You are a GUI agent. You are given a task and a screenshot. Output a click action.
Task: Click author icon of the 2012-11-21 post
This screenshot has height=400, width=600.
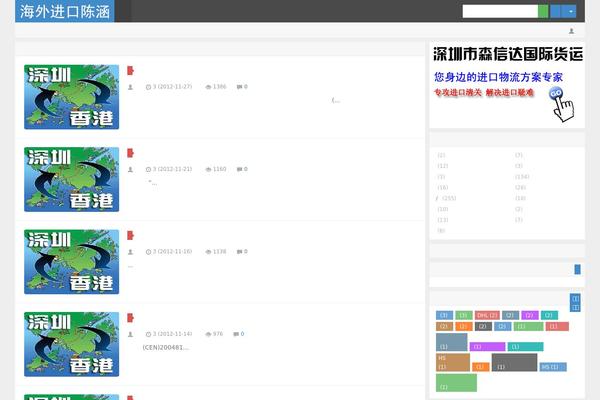(x=130, y=169)
